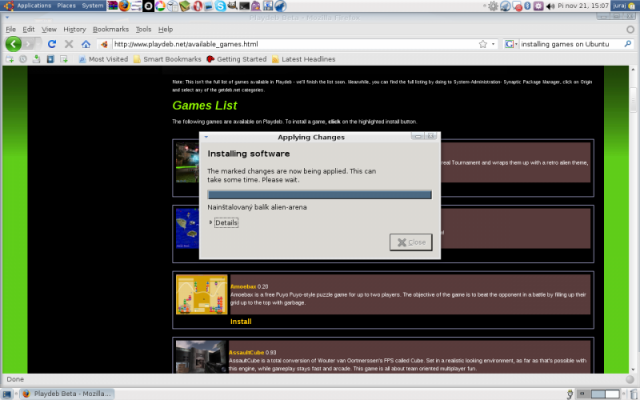Click the URL address field
The height and width of the screenshot is (400, 640).
(x=294, y=44)
